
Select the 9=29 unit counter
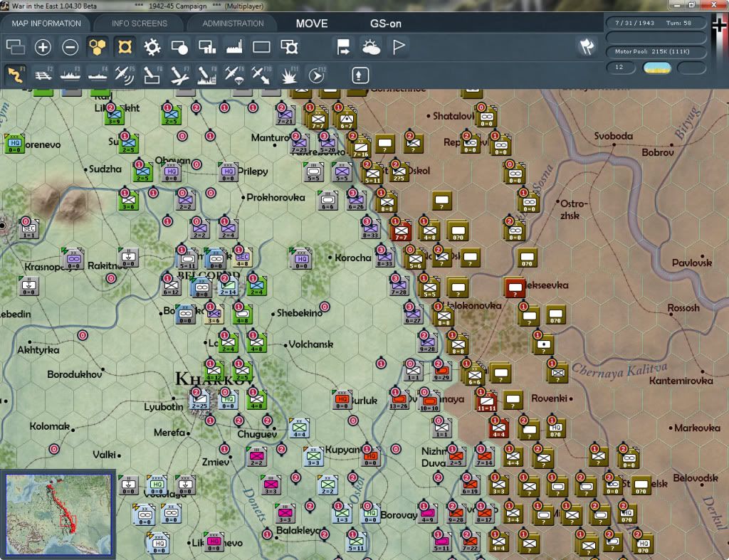coord(441,371)
